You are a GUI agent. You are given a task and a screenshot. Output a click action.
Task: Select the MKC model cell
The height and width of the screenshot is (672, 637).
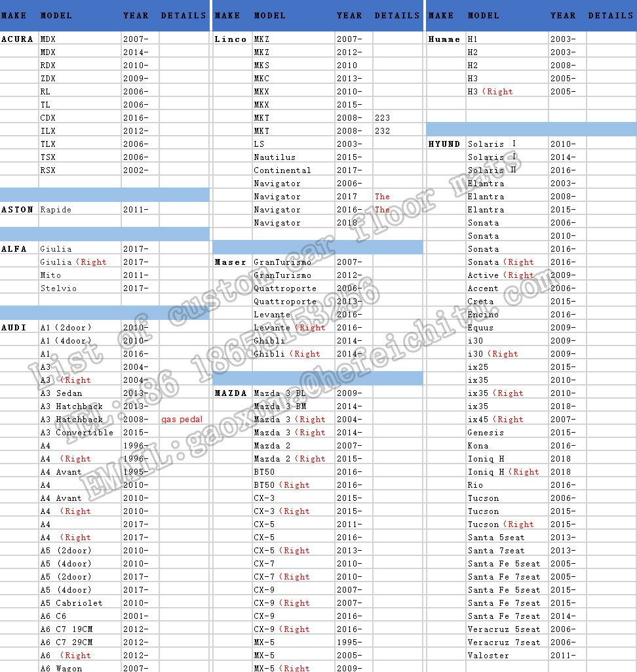pyautogui.click(x=294, y=79)
